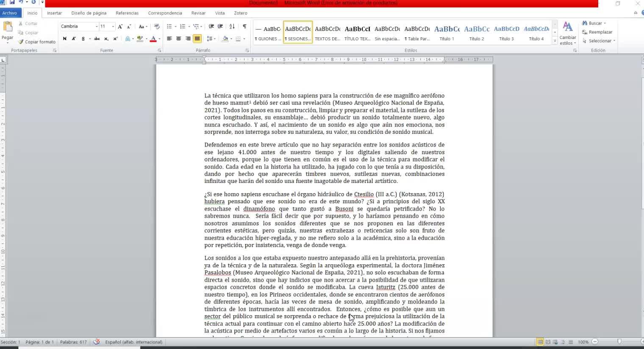
Task: Apply superscript formatting
Action: tap(115, 39)
